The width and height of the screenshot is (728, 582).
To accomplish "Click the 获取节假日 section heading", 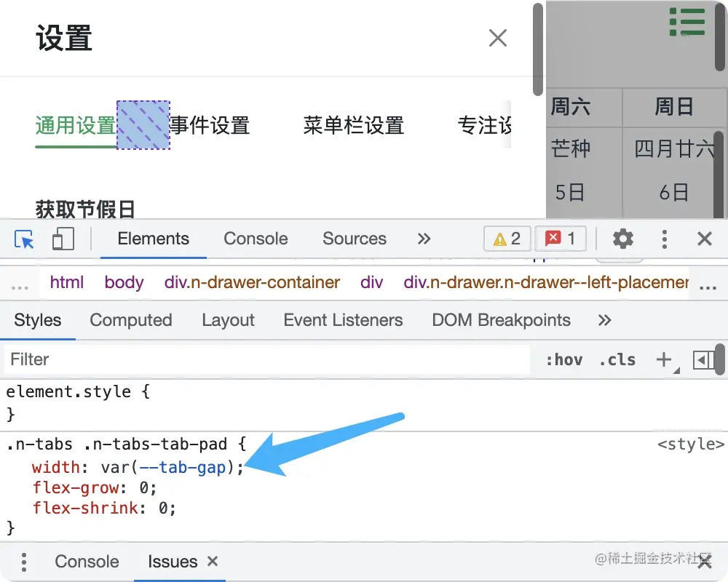I will pos(85,210).
